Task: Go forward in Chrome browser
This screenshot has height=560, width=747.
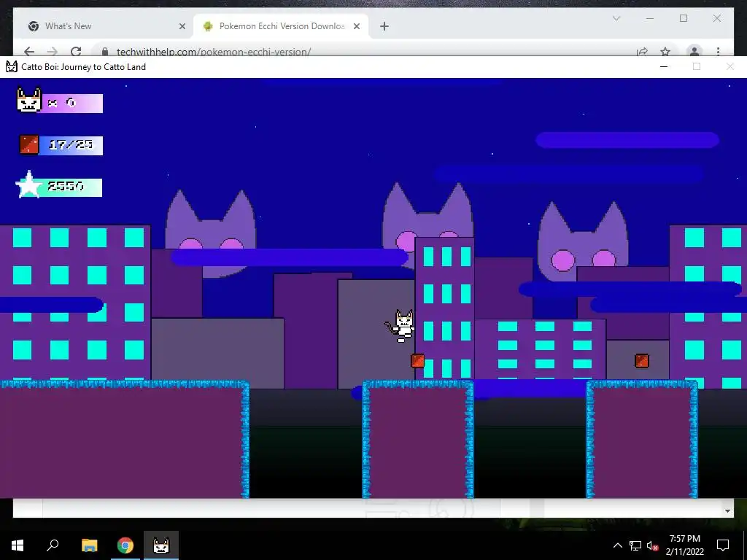Action: [x=53, y=52]
